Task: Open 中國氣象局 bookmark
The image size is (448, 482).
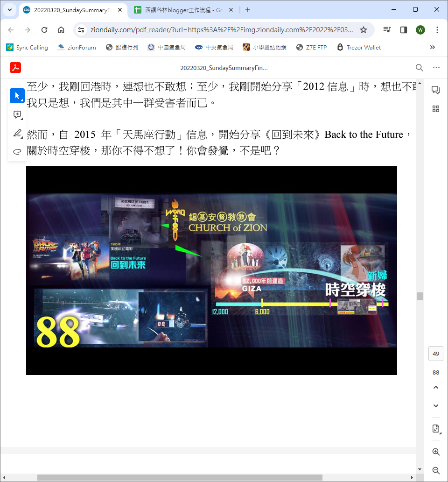Action: click(x=167, y=47)
